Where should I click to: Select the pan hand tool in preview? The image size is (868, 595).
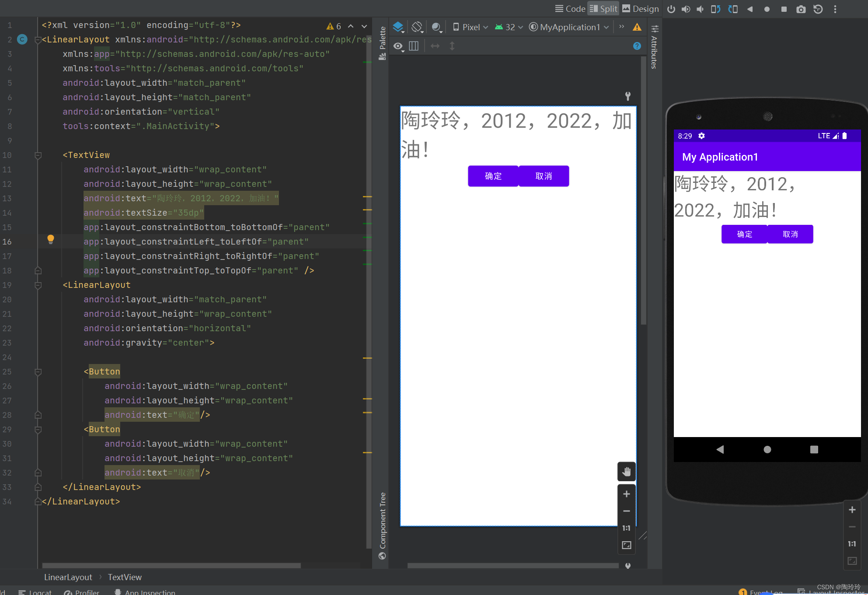pyautogui.click(x=626, y=471)
